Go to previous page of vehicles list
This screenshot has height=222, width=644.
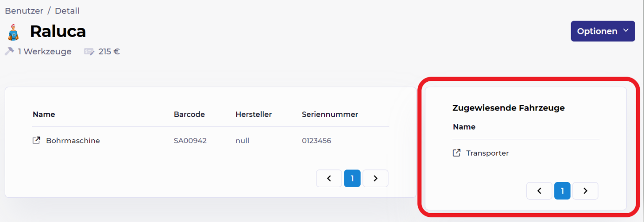pyautogui.click(x=539, y=191)
